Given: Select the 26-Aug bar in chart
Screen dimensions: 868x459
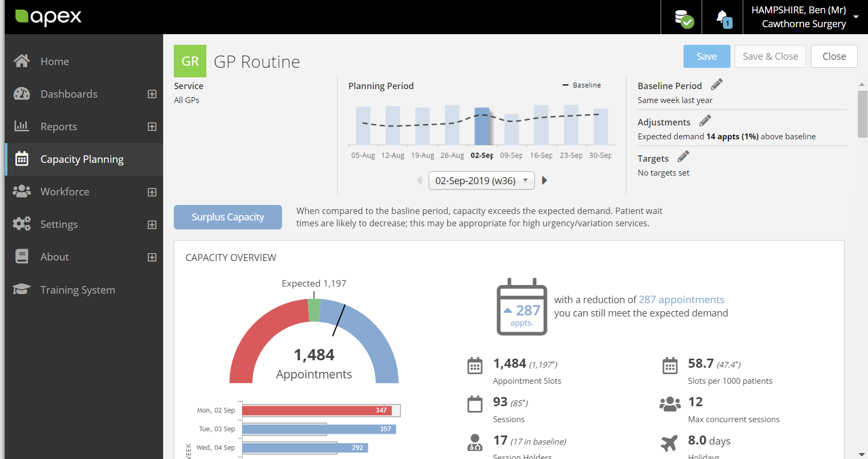Looking at the screenshot, I should [x=452, y=125].
